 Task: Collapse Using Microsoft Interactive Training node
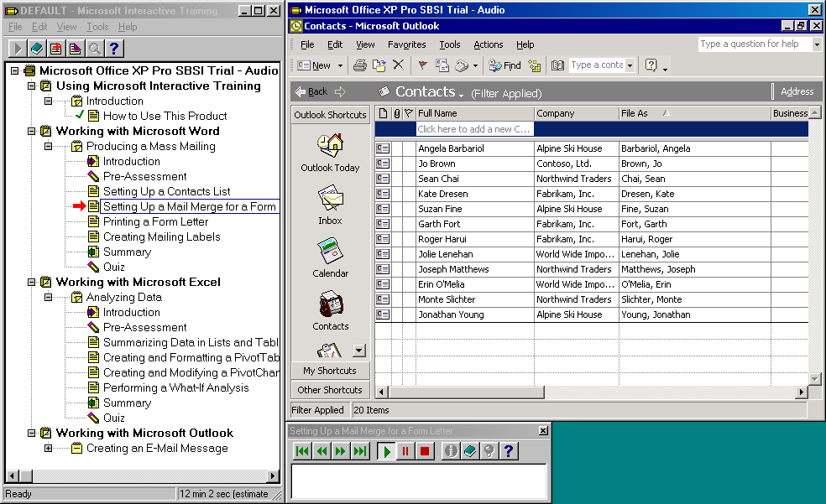[32, 86]
